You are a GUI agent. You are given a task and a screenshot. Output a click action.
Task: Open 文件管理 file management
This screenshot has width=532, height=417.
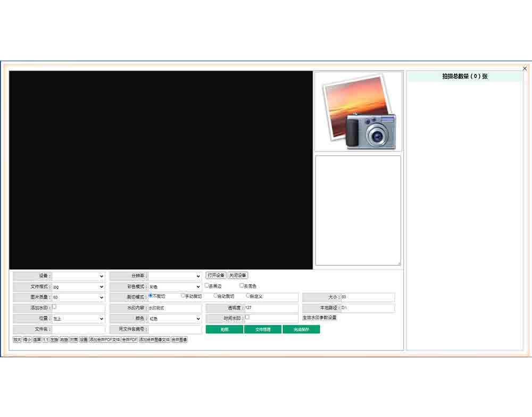click(263, 329)
